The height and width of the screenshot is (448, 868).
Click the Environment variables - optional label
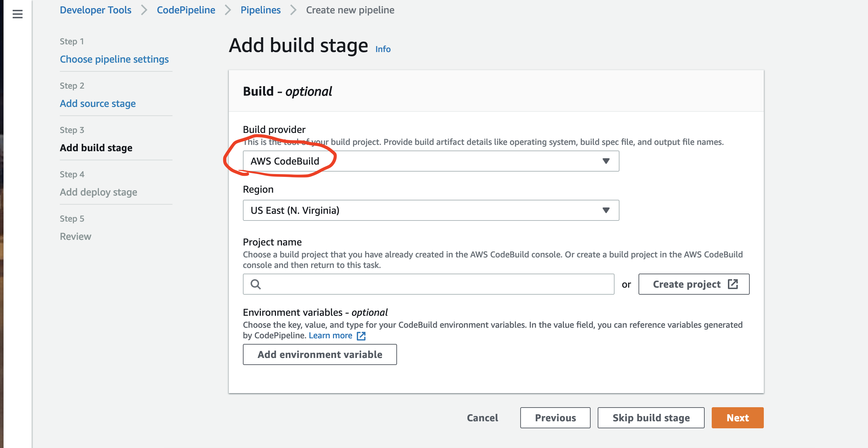click(x=315, y=312)
